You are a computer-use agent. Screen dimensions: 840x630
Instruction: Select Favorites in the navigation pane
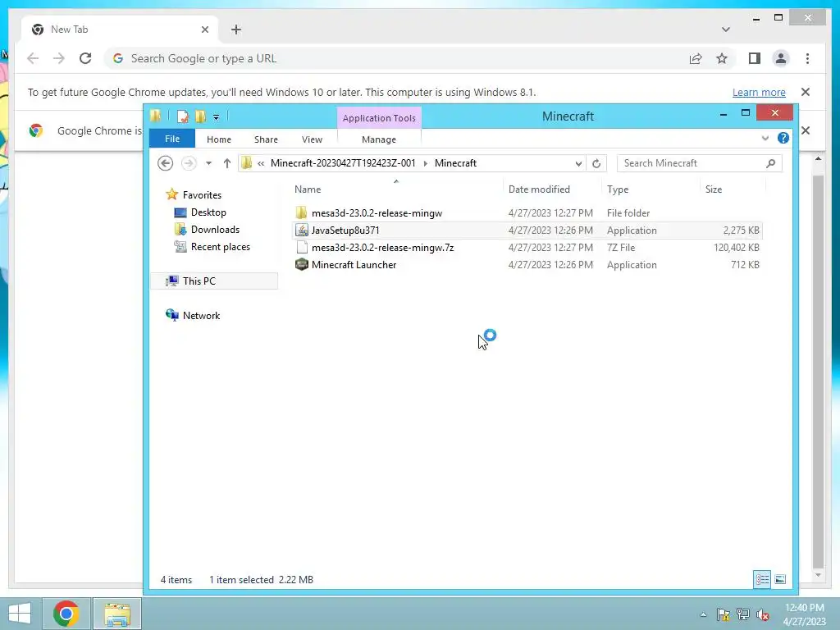[x=202, y=195]
